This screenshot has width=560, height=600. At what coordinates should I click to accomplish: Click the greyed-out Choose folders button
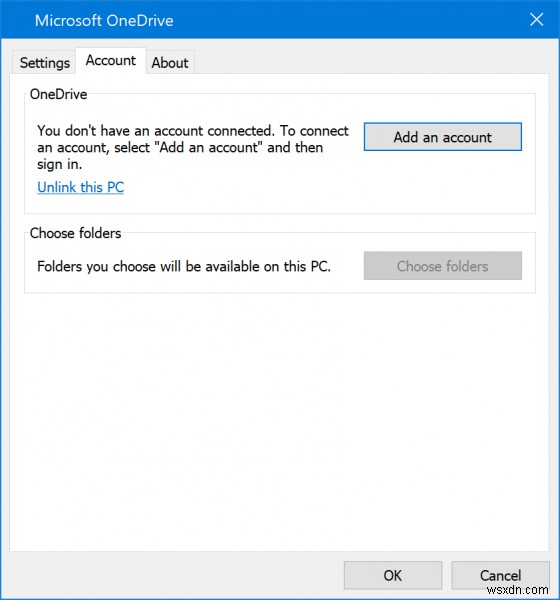(442, 266)
